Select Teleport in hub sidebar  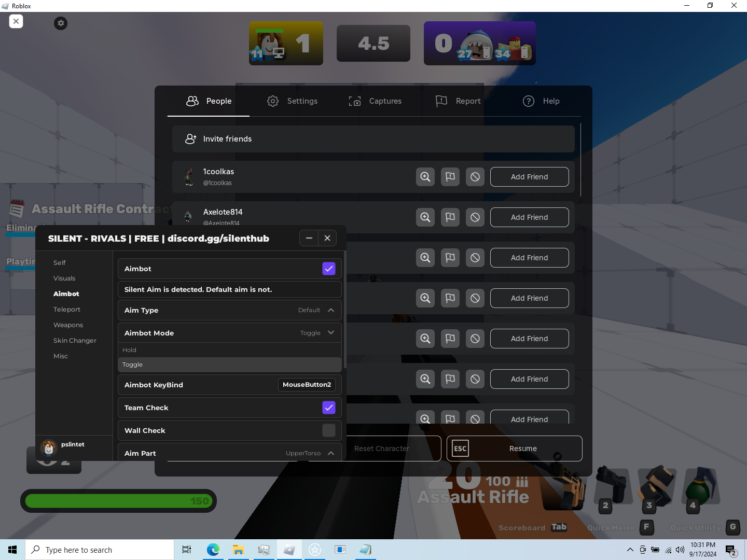coord(67,310)
